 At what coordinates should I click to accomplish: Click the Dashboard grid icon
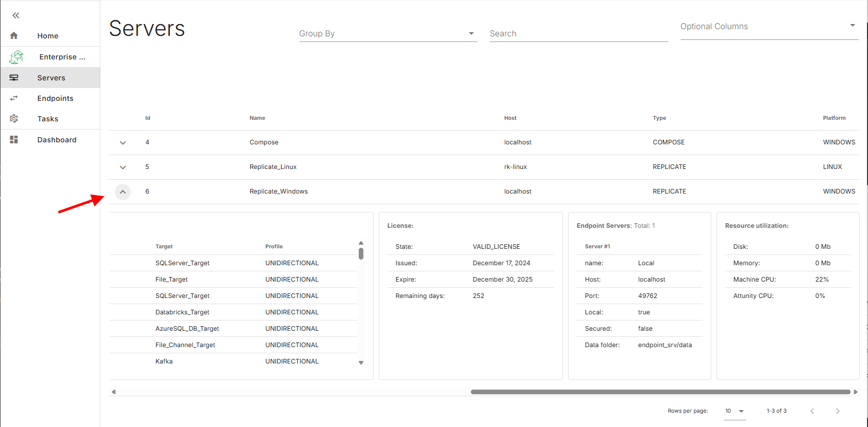click(x=14, y=140)
